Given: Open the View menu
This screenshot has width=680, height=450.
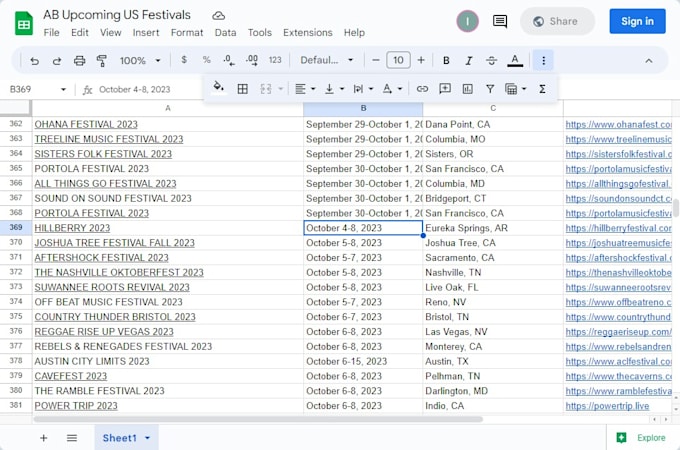Looking at the screenshot, I should coord(111,33).
